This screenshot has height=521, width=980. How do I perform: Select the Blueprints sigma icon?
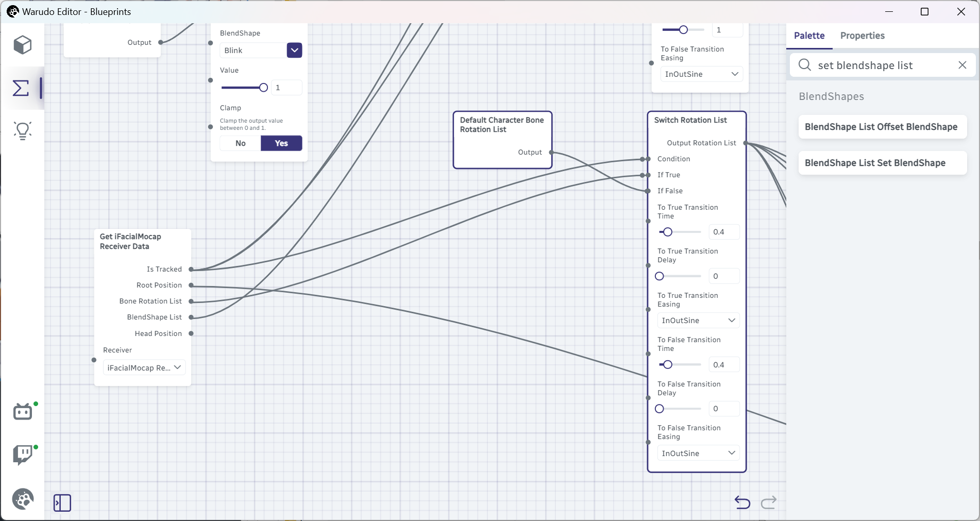coord(21,88)
